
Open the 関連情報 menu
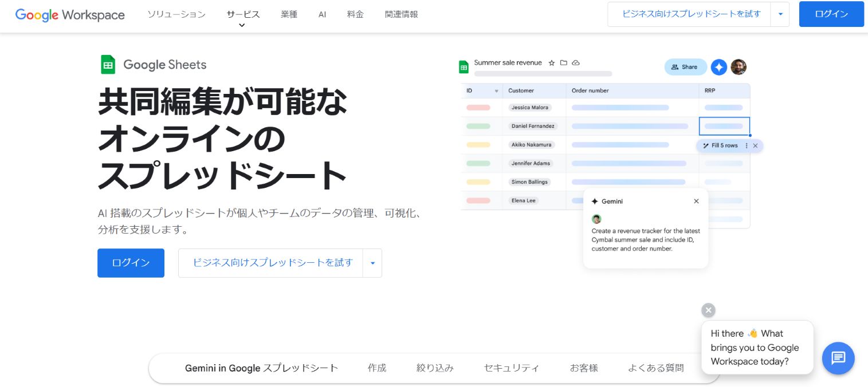402,14
